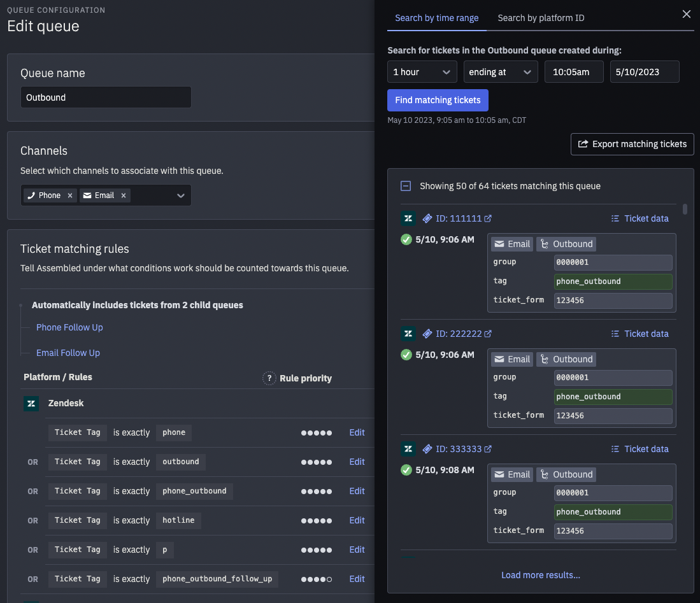
Task: Click the Zendesk icon beside ticket 111111
Action: point(408,218)
